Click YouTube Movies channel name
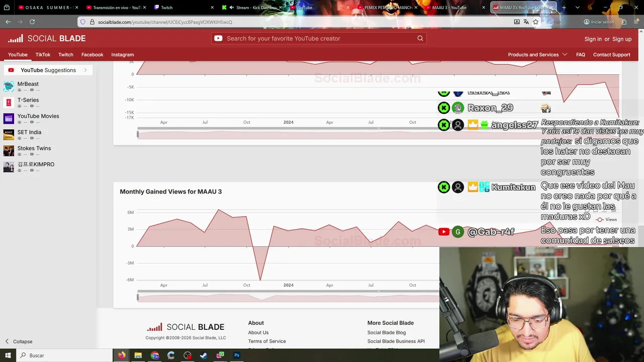This screenshot has width=644, height=362. [x=38, y=116]
